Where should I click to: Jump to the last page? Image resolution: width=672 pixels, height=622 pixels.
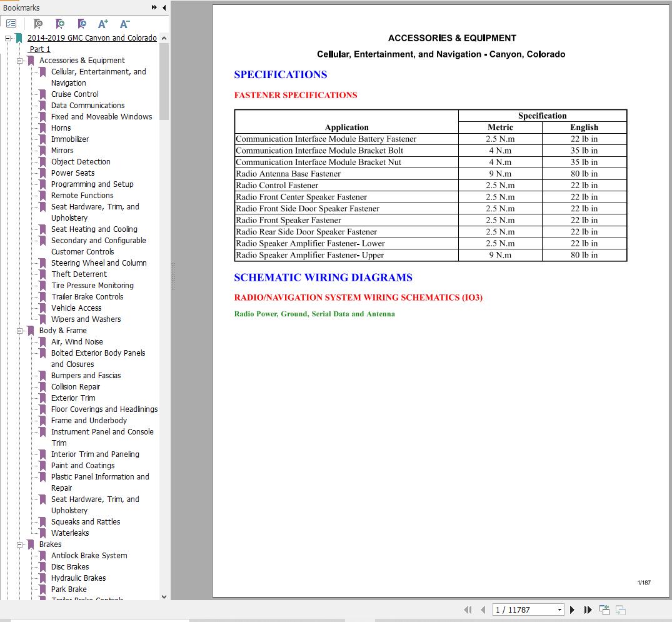[x=588, y=609]
